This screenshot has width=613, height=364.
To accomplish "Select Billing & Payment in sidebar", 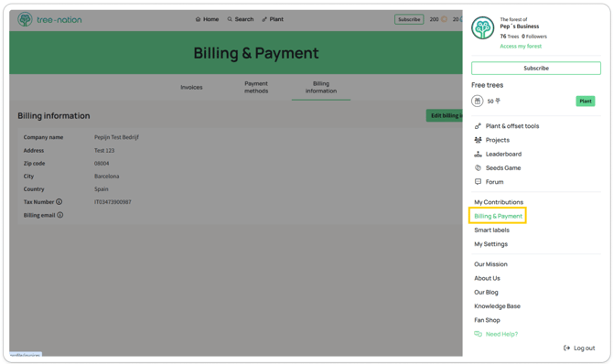I will 498,216.
